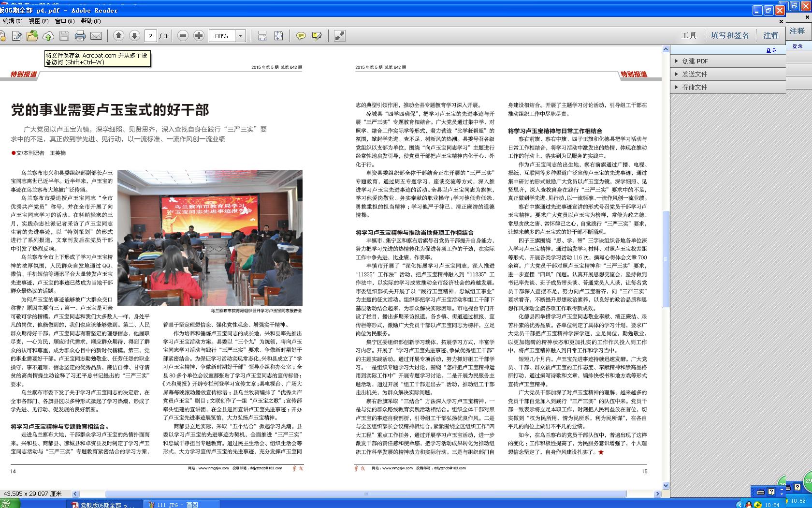Viewport: 812px width, 508px height.
Task: Go to previous page with up arrow
Action: [x=118, y=36]
